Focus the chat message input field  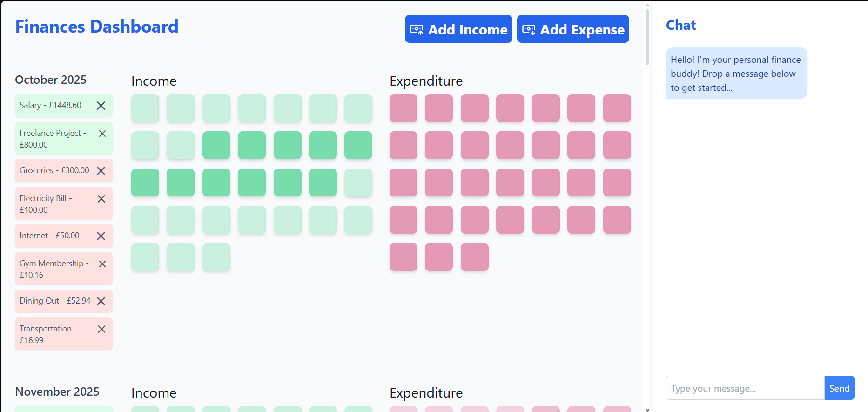(x=745, y=388)
